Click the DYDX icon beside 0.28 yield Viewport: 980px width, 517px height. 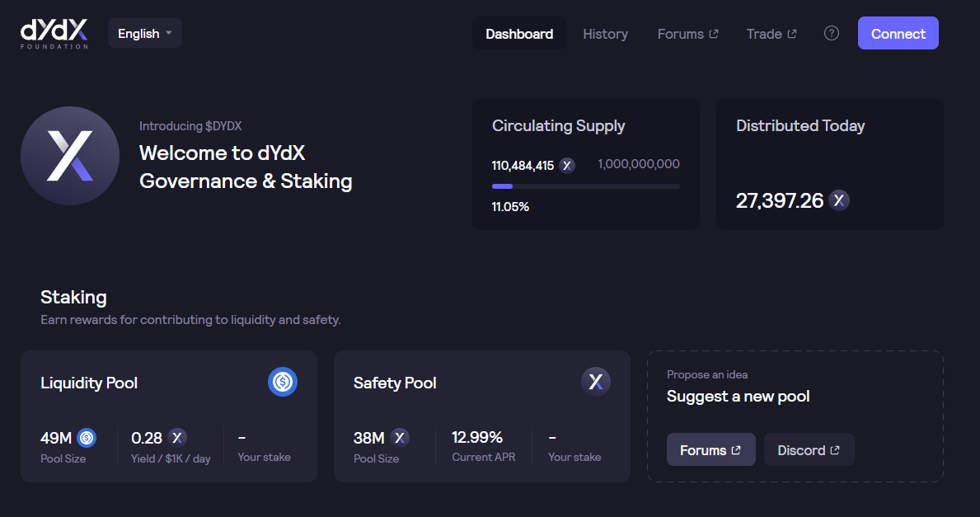[177, 437]
